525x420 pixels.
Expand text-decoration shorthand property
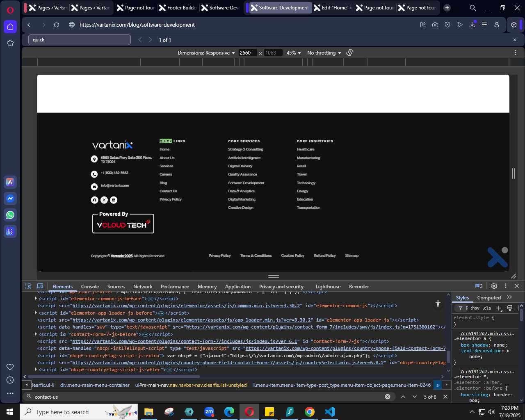coord(508,351)
